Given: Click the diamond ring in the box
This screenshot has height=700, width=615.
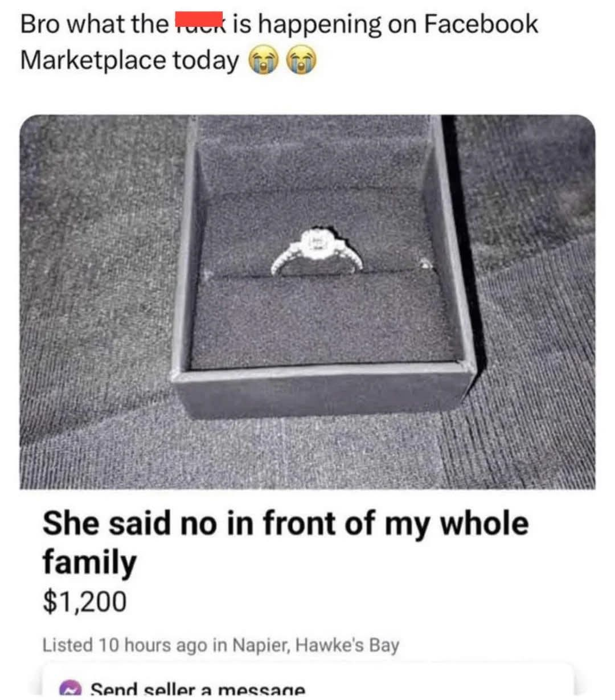Looking at the screenshot, I should [317, 251].
